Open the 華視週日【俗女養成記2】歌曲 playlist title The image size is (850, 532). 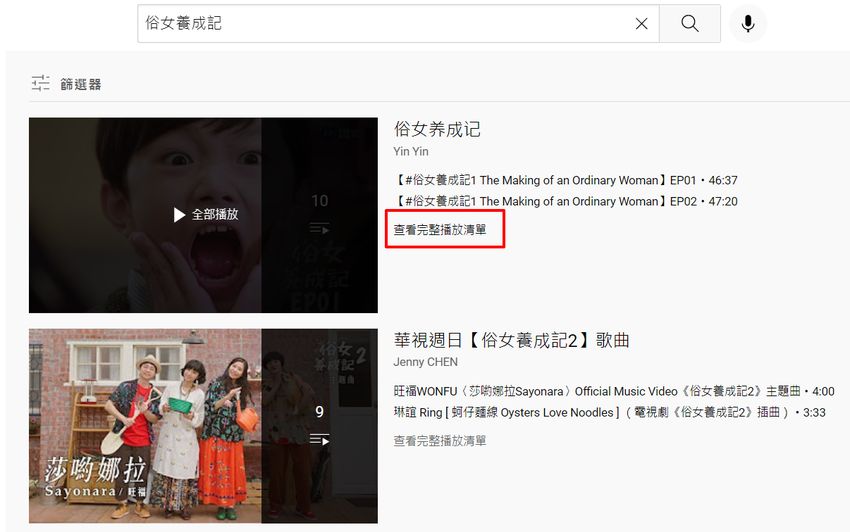pyautogui.click(x=511, y=340)
